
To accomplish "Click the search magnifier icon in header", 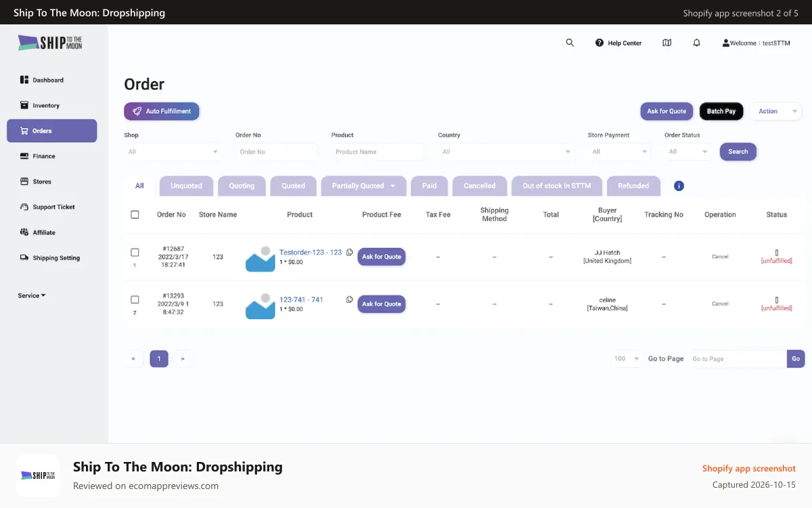I will [570, 43].
